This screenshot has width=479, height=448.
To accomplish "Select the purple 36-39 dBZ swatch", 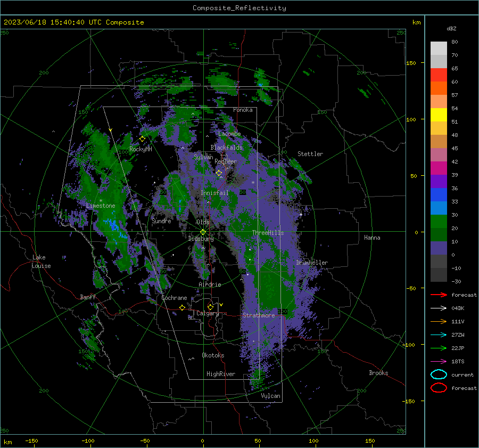I will 439,182.
